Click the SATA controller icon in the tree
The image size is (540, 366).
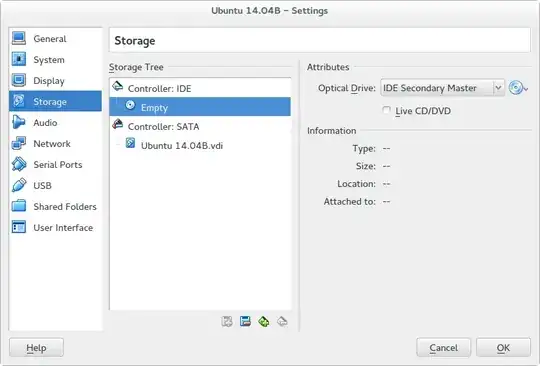pyautogui.click(x=118, y=124)
